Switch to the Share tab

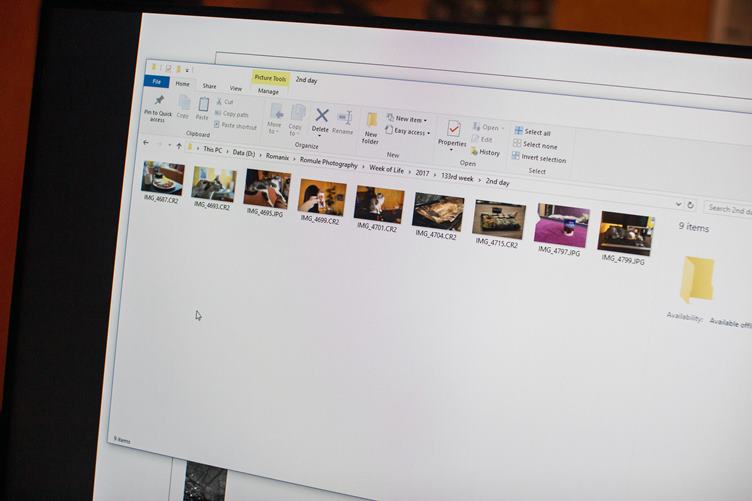click(209, 86)
